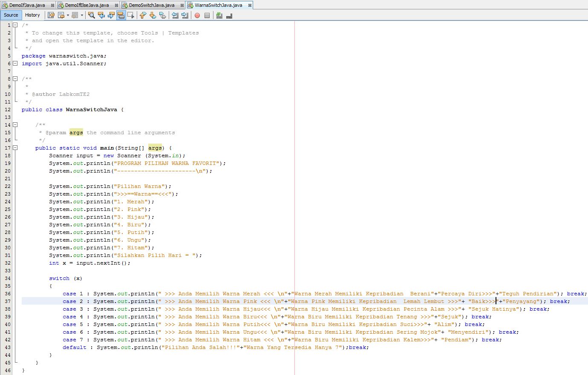This screenshot has width=588, height=375.
Task: Close the DemoIfJava.java tab
Action: 52,6
